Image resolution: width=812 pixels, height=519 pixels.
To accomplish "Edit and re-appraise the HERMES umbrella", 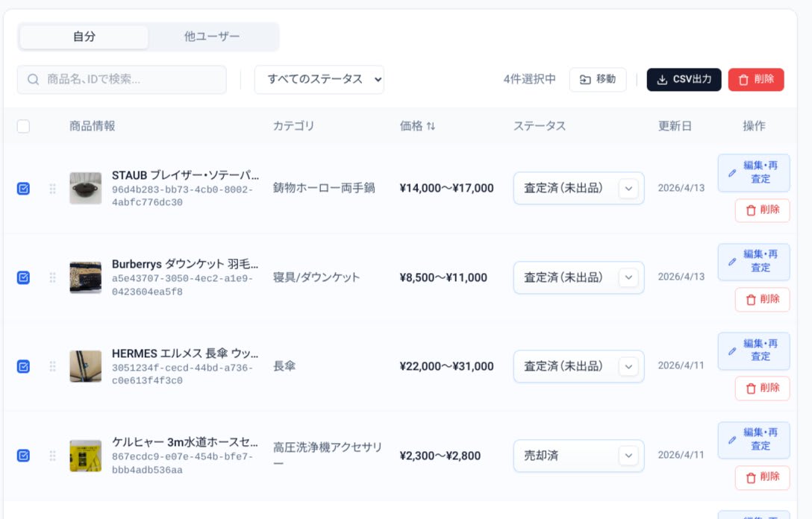I will pyautogui.click(x=754, y=350).
